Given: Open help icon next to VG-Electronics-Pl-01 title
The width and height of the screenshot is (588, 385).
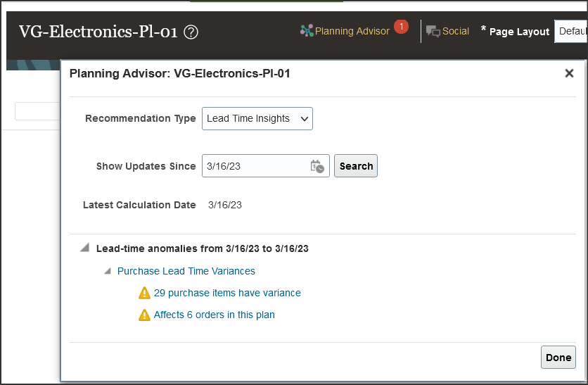Looking at the screenshot, I should click(191, 32).
